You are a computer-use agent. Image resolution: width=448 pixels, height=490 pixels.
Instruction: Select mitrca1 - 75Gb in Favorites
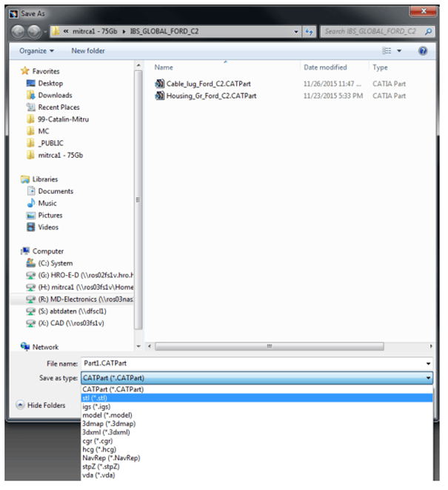point(60,155)
